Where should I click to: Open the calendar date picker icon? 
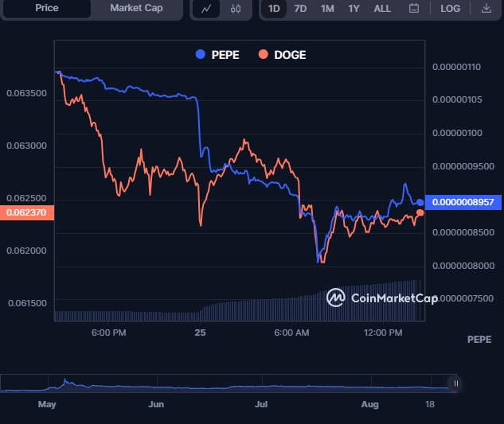pos(414,8)
